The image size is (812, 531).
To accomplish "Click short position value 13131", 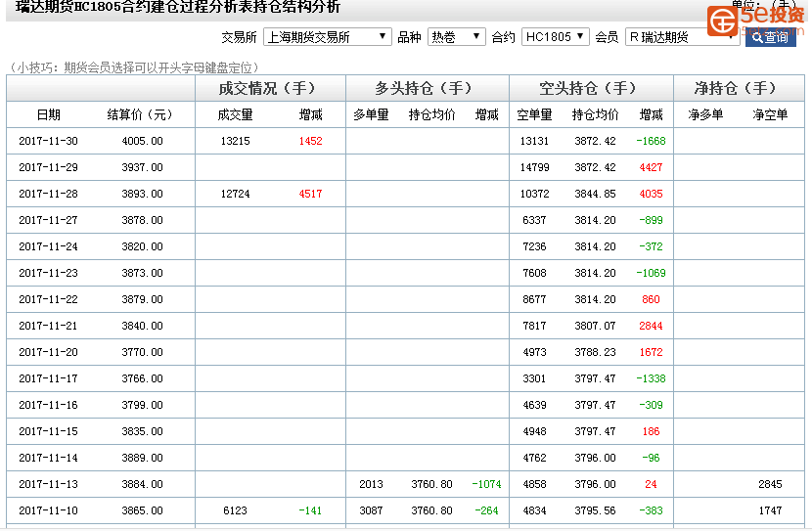I will click(534, 141).
